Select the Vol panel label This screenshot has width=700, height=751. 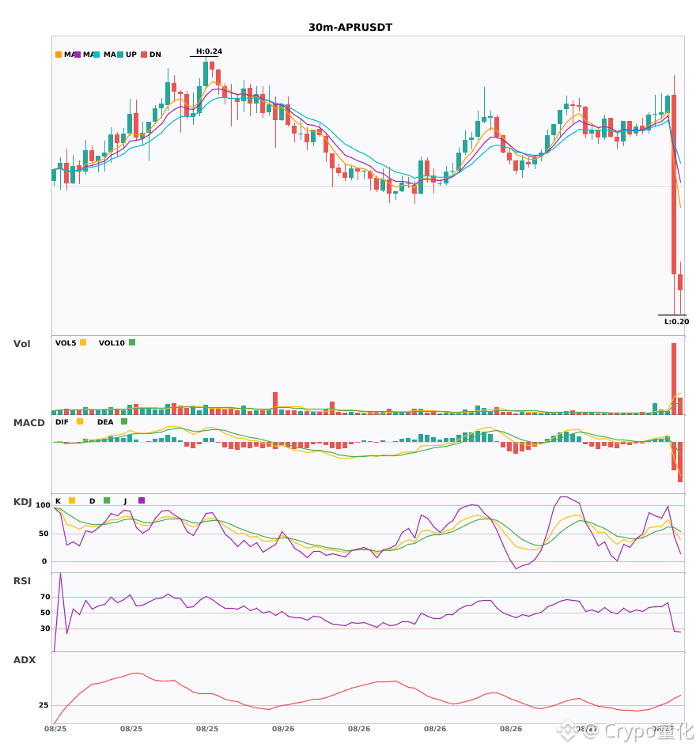coord(21,344)
